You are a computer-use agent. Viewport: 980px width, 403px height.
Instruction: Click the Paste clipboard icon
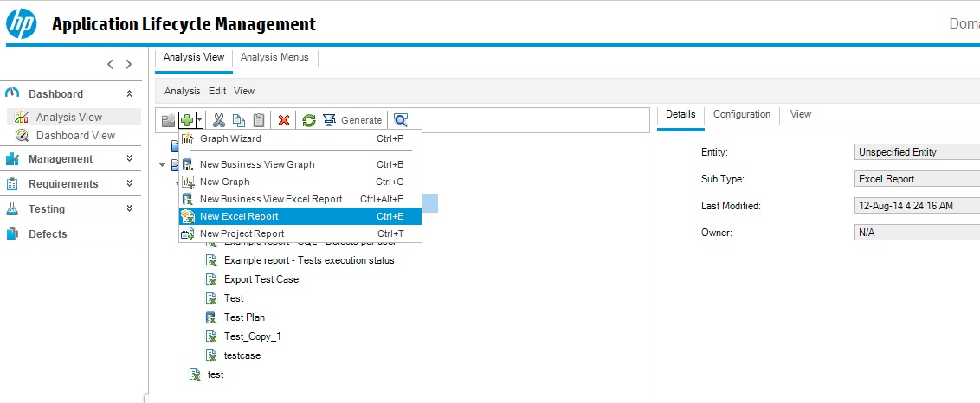259,120
